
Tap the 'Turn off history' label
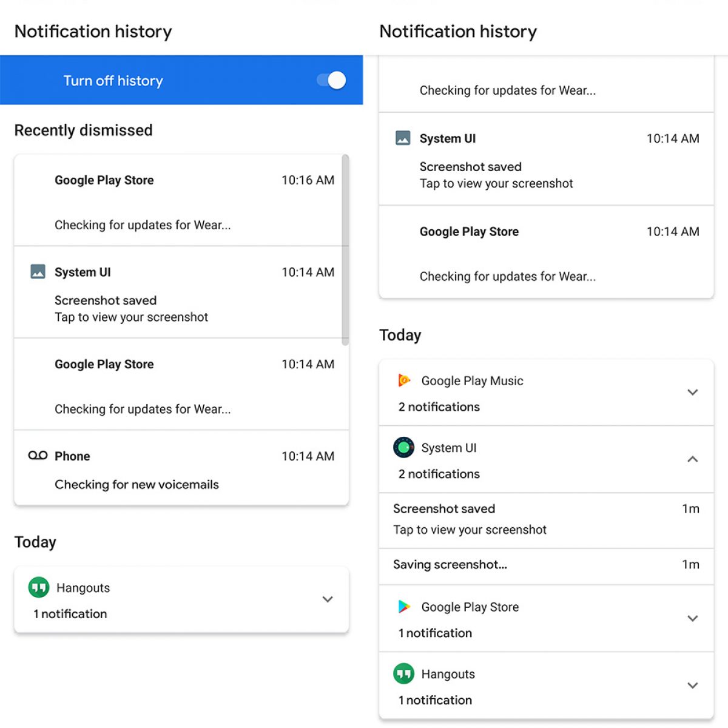[x=113, y=81]
